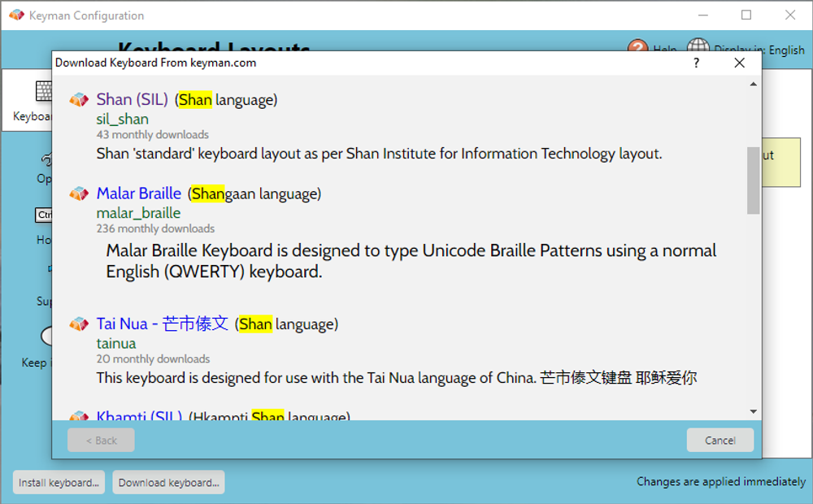Viewport: 813px width, 504px height.
Task: Click the Shan keyboard description text
Action: click(379, 154)
